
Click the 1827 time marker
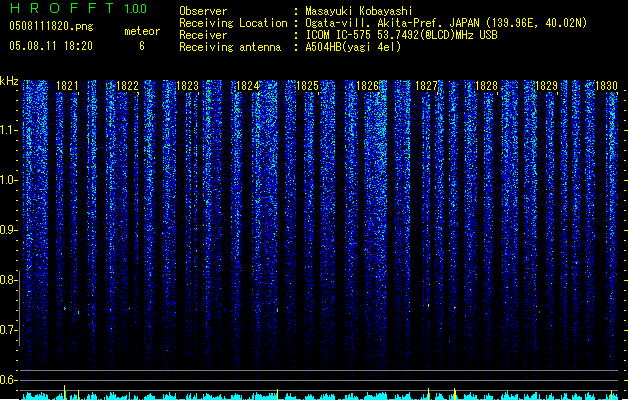tap(426, 86)
